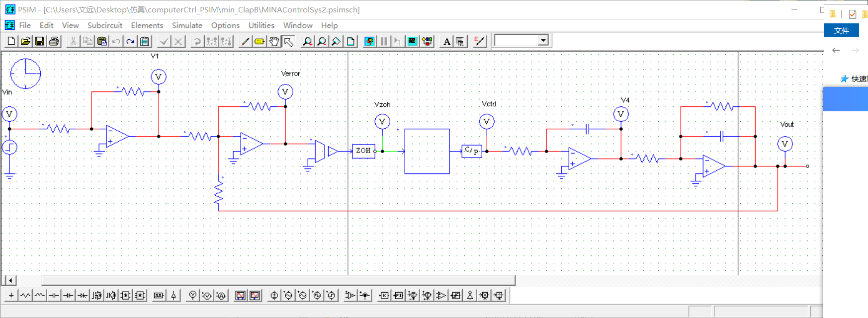Run simulation with the colorful run icon
The height and width of the screenshot is (318, 868).
pyautogui.click(x=369, y=41)
